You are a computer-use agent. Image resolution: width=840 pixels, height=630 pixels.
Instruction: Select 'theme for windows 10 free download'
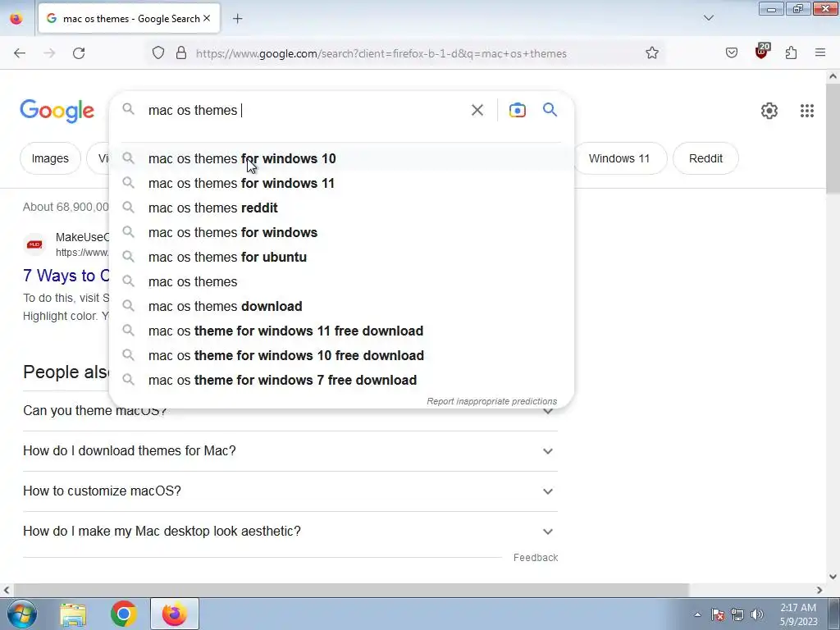coord(341,356)
